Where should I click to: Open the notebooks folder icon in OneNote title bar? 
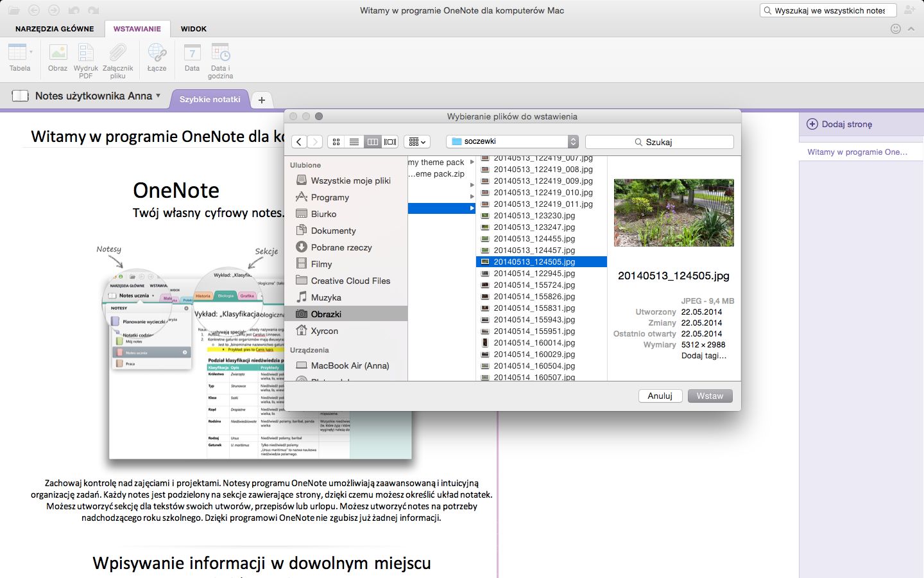tap(14, 10)
